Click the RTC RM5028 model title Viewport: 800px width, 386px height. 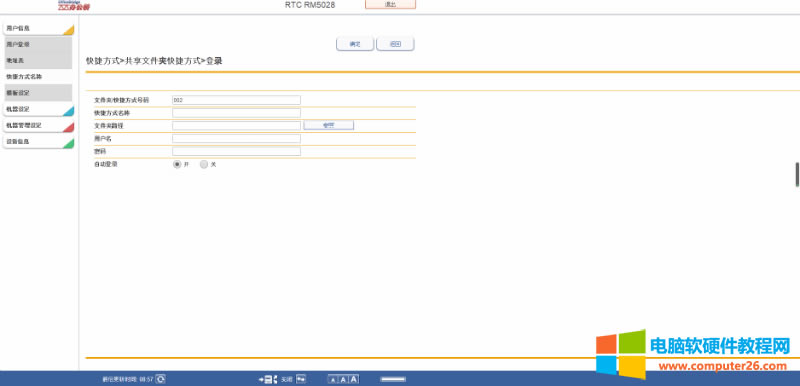click(x=310, y=5)
